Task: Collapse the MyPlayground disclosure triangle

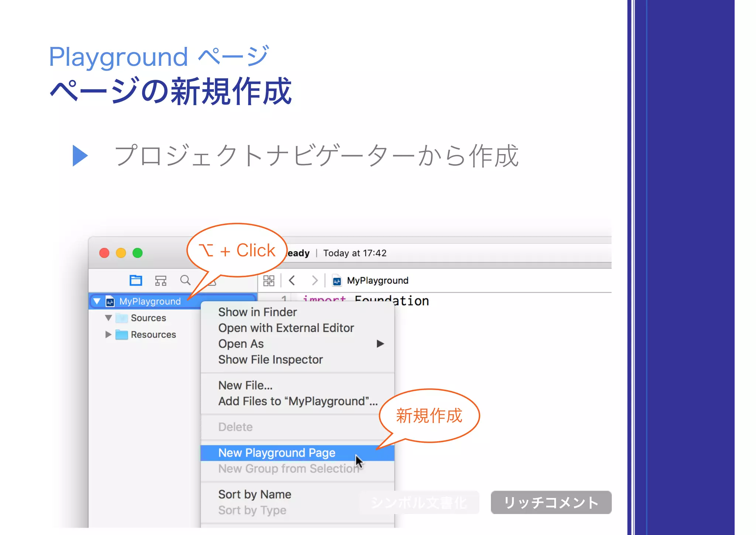Action: point(97,301)
